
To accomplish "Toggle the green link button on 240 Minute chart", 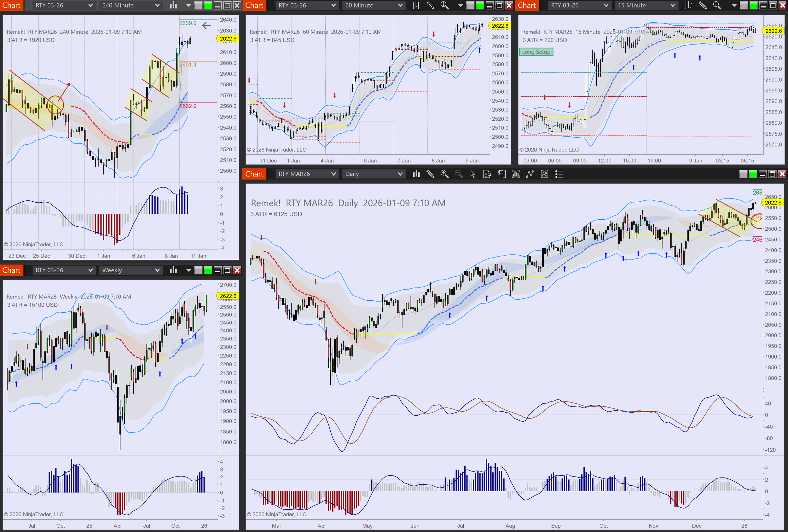I will (208, 5).
